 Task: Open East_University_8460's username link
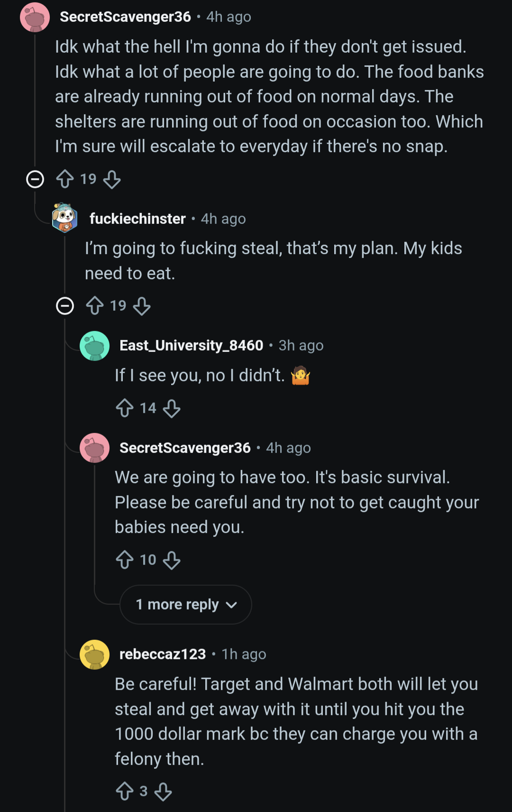click(191, 345)
